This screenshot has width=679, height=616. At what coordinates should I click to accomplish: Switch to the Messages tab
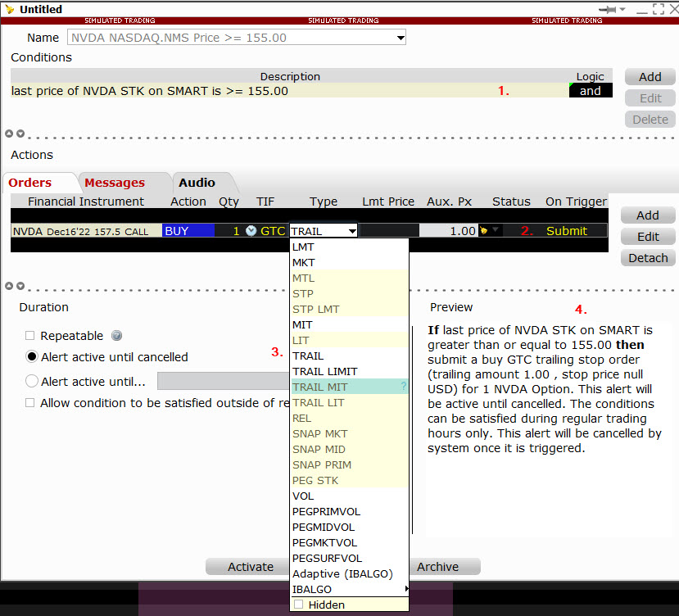point(115,183)
